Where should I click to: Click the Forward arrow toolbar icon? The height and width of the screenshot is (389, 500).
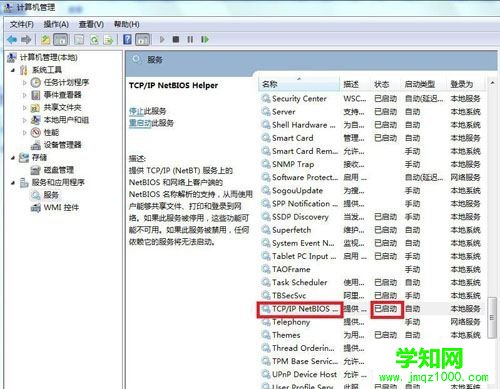pos(26,40)
